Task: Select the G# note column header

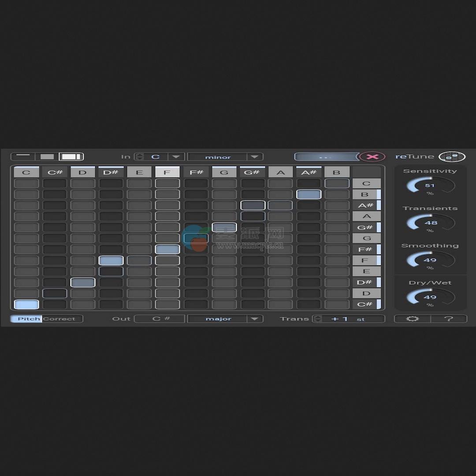Action: pyautogui.click(x=252, y=172)
